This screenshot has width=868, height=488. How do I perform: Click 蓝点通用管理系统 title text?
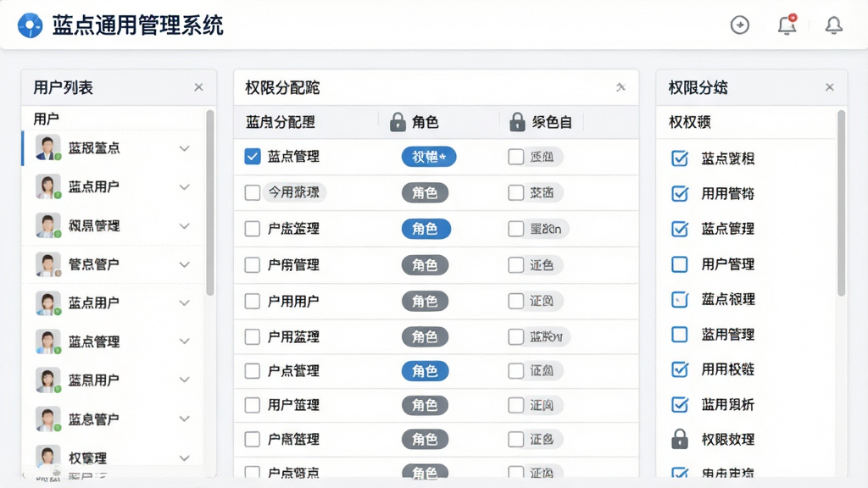[138, 25]
